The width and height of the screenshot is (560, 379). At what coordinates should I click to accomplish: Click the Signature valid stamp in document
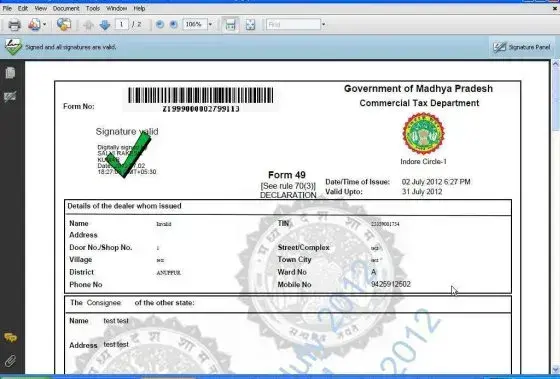pos(127,153)
